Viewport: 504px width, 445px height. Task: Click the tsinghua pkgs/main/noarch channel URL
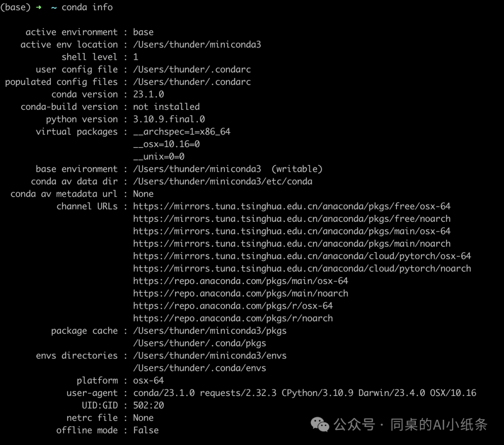click(x=292, y=244)
